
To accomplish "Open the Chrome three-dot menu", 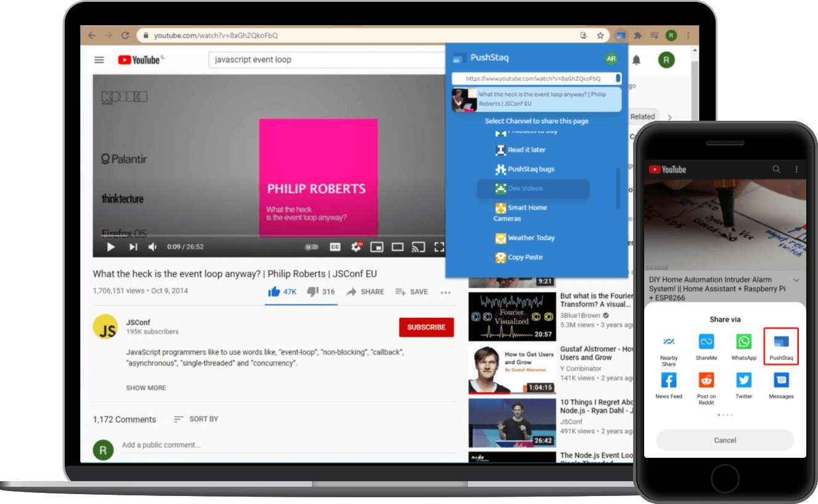I will (x=689, y=36).
